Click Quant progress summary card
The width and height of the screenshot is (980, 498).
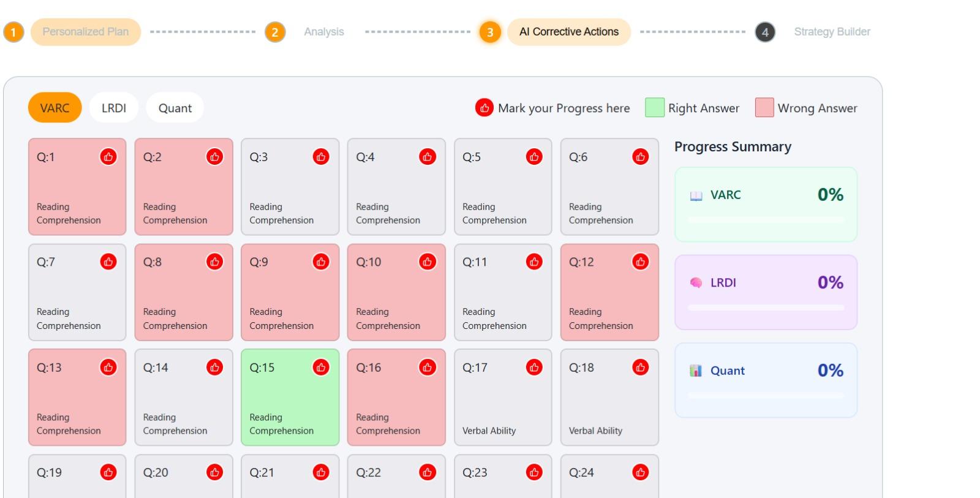tap(766, 380)
